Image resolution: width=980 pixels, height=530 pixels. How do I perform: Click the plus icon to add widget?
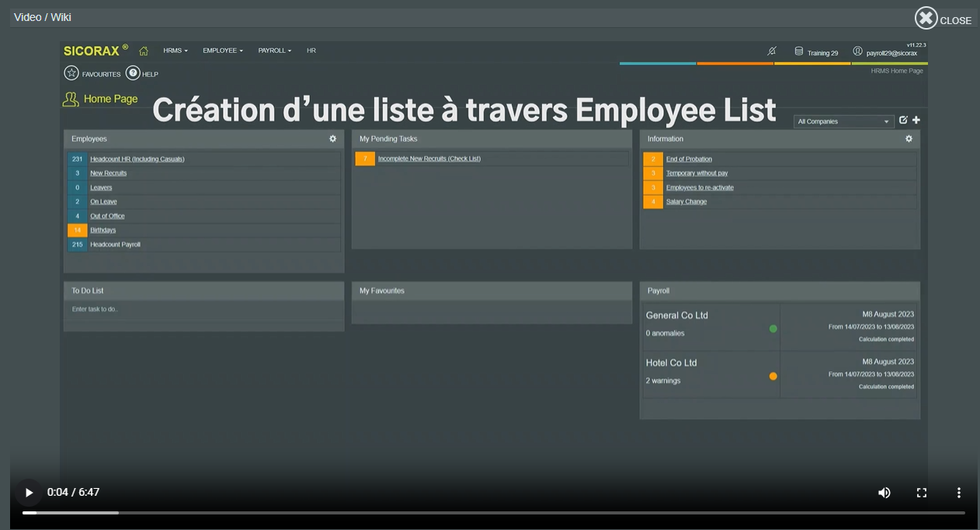point(916,120)
